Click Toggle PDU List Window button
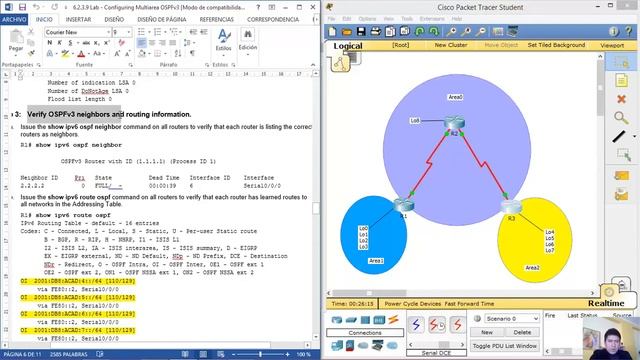The width and height of the screenshot is (640, 360). [x=504, y=346]
